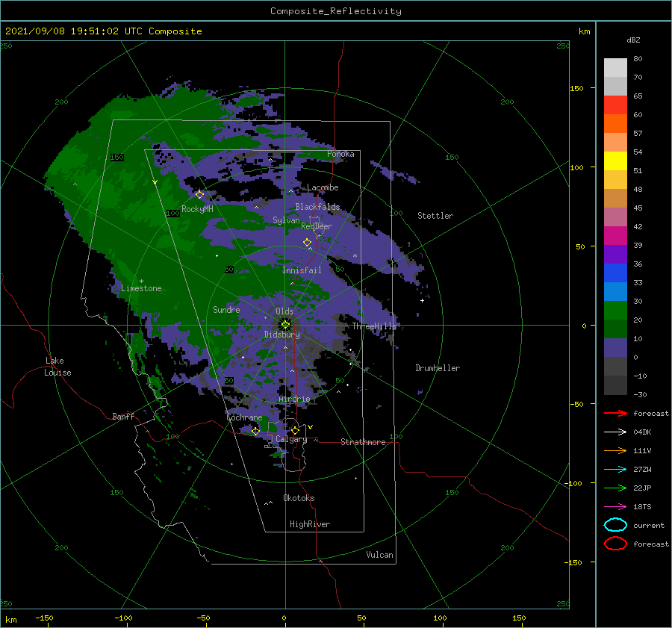
Task: Click the Vulcan town label
Action: point(380,555)
